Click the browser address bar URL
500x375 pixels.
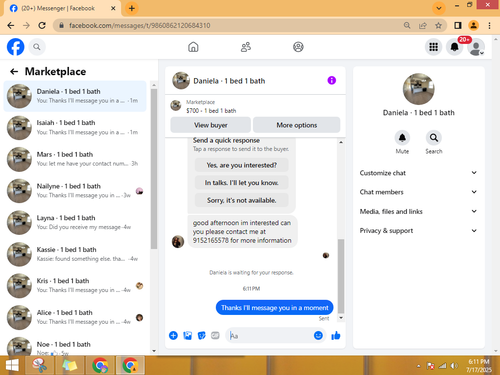[x=140, y=25]
